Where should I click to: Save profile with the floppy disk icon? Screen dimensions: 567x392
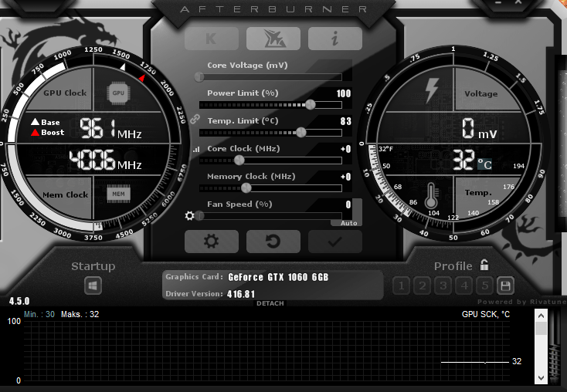505,286
